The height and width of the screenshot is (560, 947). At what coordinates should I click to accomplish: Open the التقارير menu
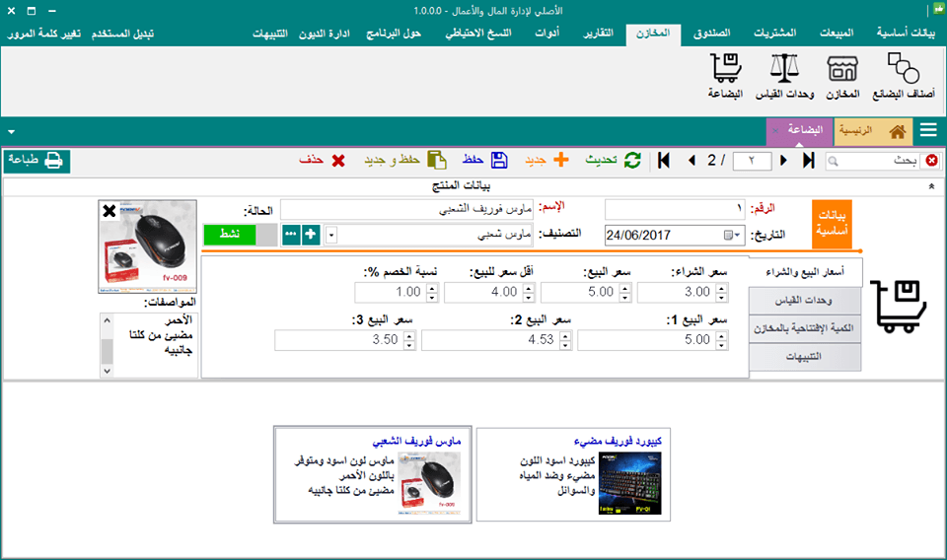tap(598, 34)
